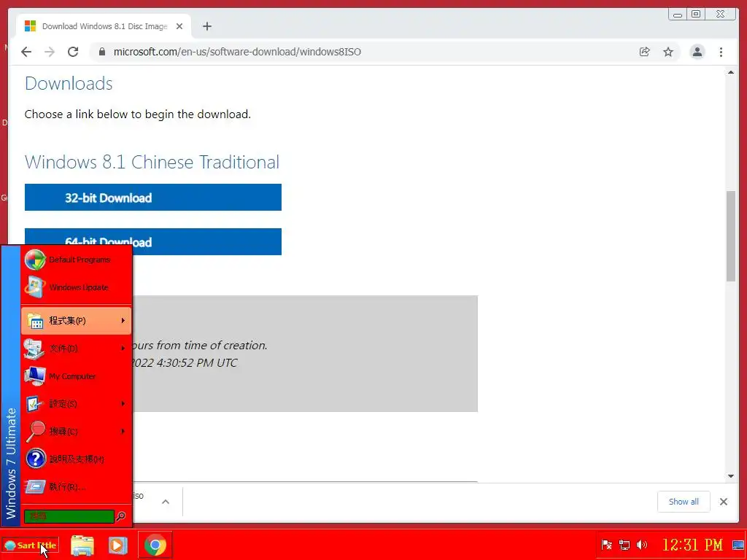The height and width of the screenshot is (560, 747).
Task: Click the Chrome taskbar icon
Action: point(155,545)
